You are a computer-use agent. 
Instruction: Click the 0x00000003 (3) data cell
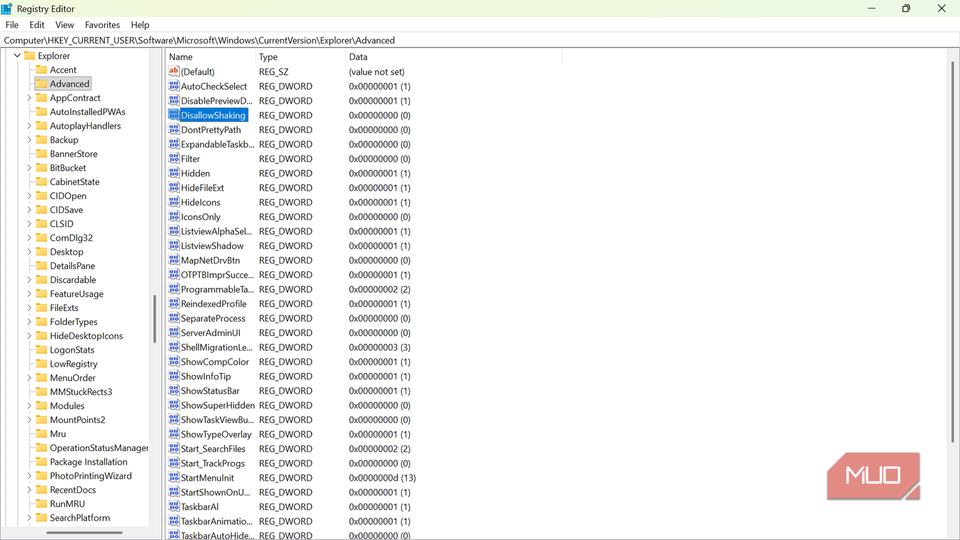[380, 347]
